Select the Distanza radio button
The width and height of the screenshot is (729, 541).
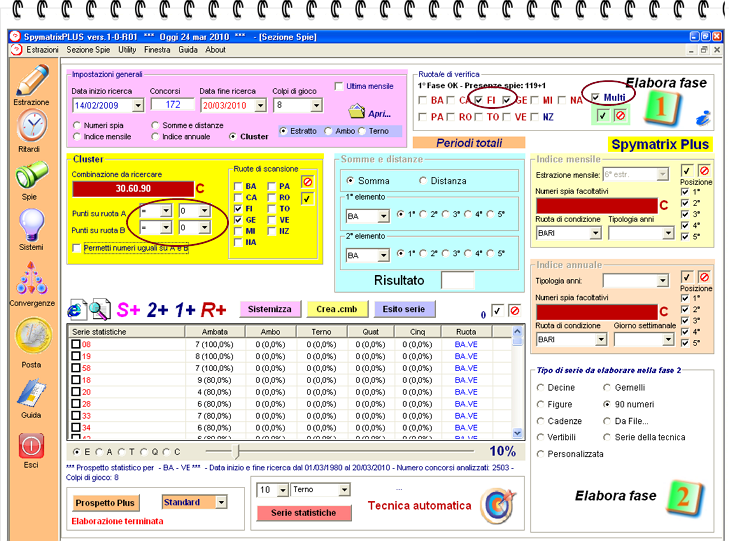423,181
